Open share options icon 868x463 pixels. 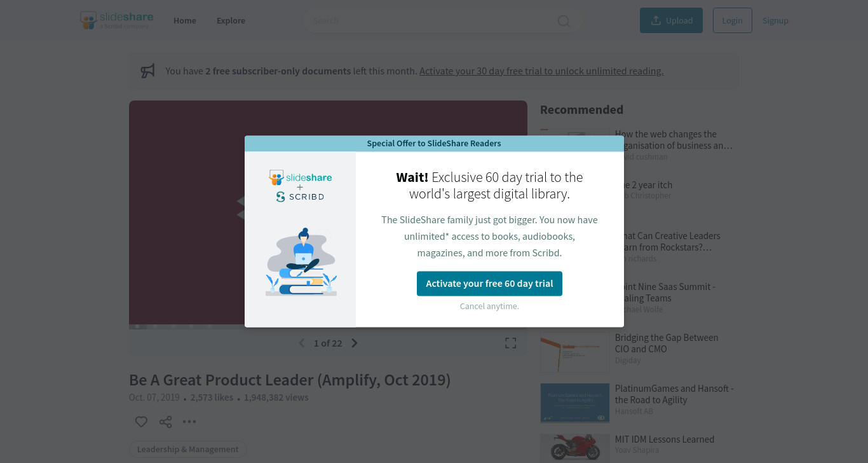click(x=165, y=422)
